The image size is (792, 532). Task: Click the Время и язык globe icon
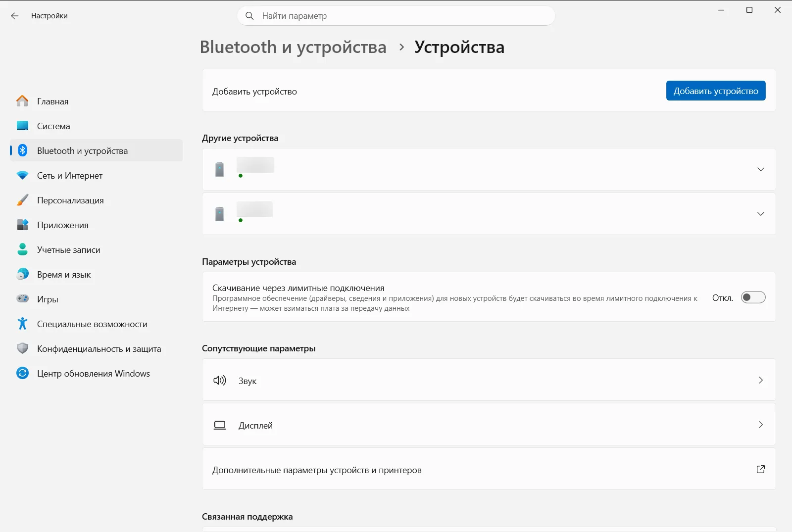tap(22, 274)
